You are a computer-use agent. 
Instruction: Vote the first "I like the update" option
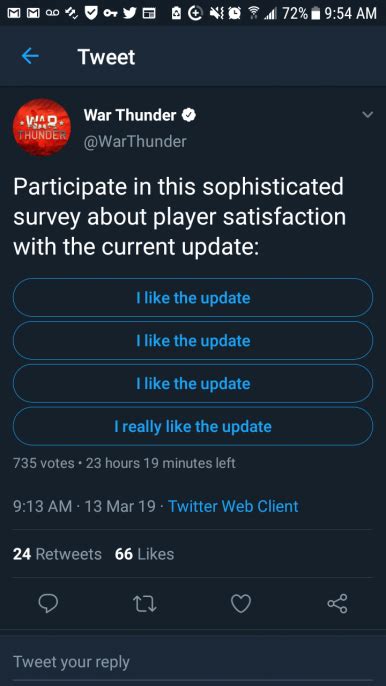[x=193, y=298]
